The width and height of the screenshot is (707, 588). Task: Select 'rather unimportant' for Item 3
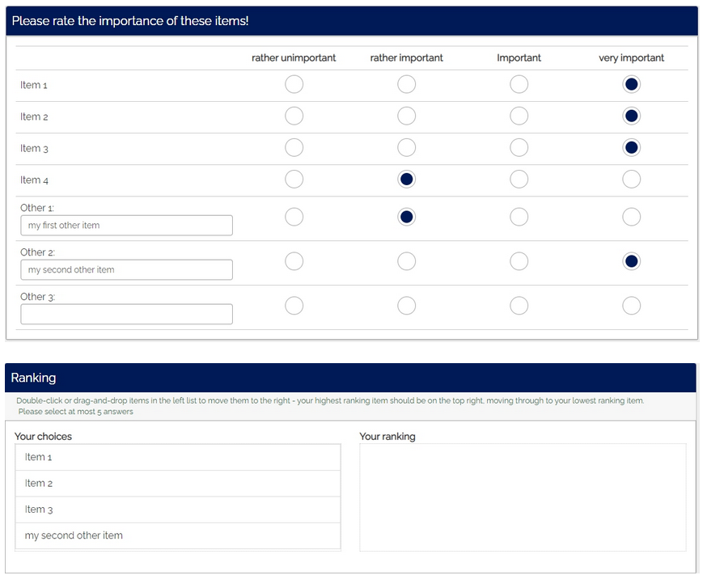[294, 147]
